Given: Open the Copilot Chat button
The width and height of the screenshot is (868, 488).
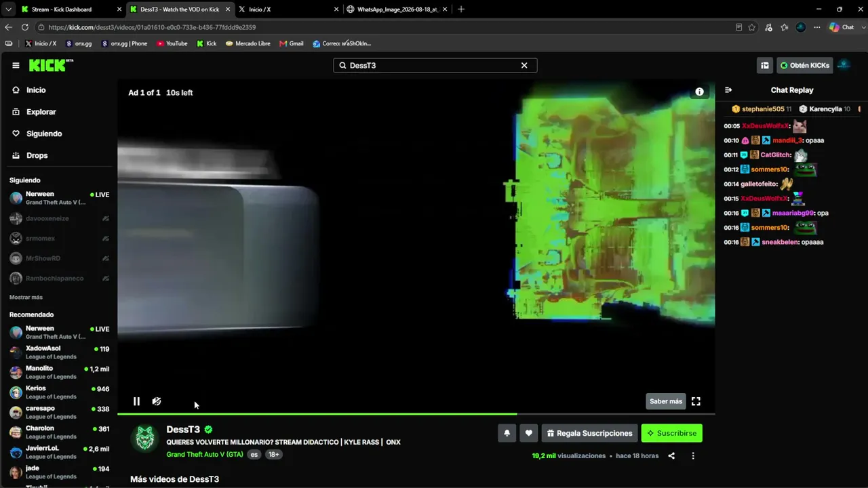Looking at the screenshot, I should tap(842, 27).
